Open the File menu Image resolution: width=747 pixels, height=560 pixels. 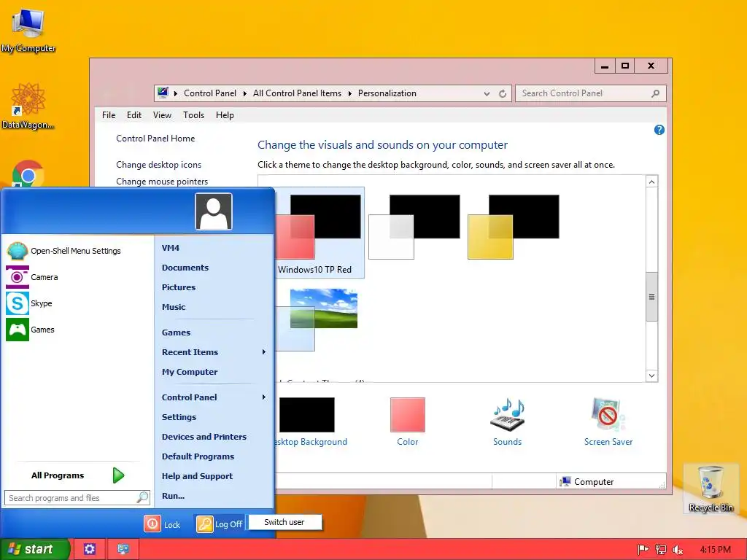point(109,115)
